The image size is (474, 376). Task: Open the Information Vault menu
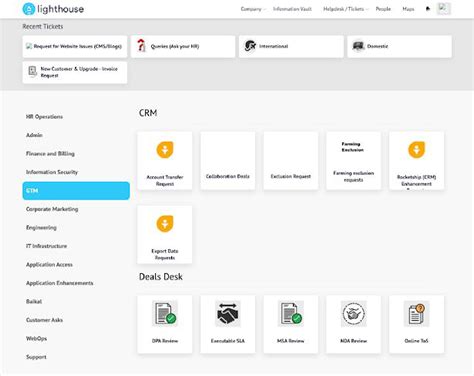pyautogui.click(x=292, y=9)
